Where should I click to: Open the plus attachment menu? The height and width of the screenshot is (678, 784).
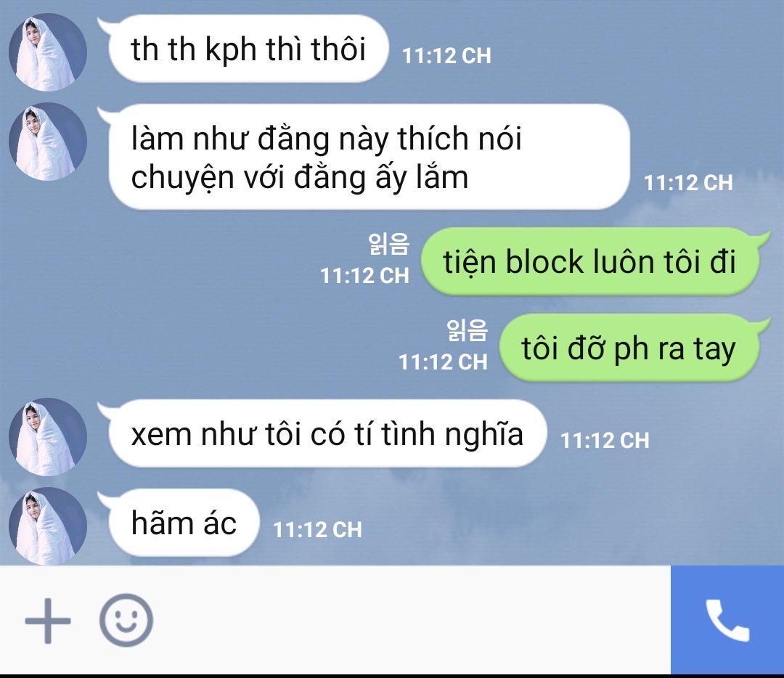(47, 621)
